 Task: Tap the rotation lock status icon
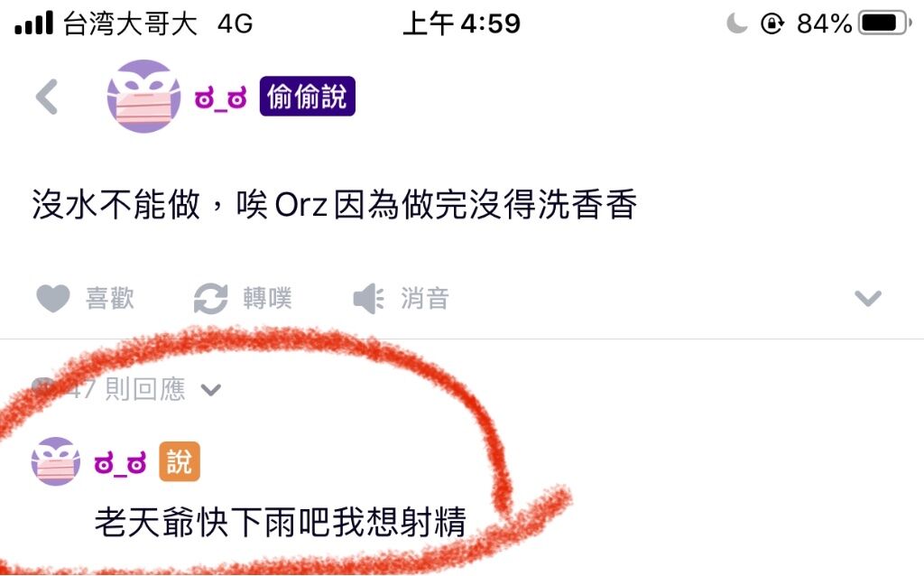coord(772,23)
